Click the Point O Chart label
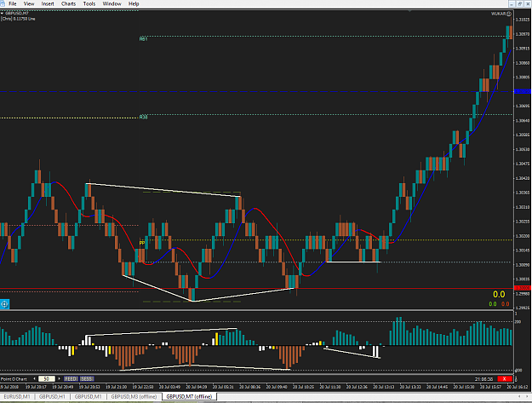 tap(14, 378)
